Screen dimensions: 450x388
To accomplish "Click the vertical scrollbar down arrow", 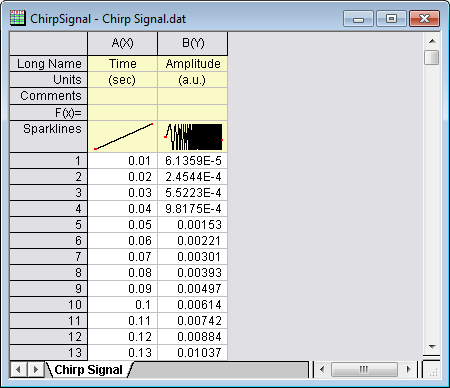I will 432,347.
